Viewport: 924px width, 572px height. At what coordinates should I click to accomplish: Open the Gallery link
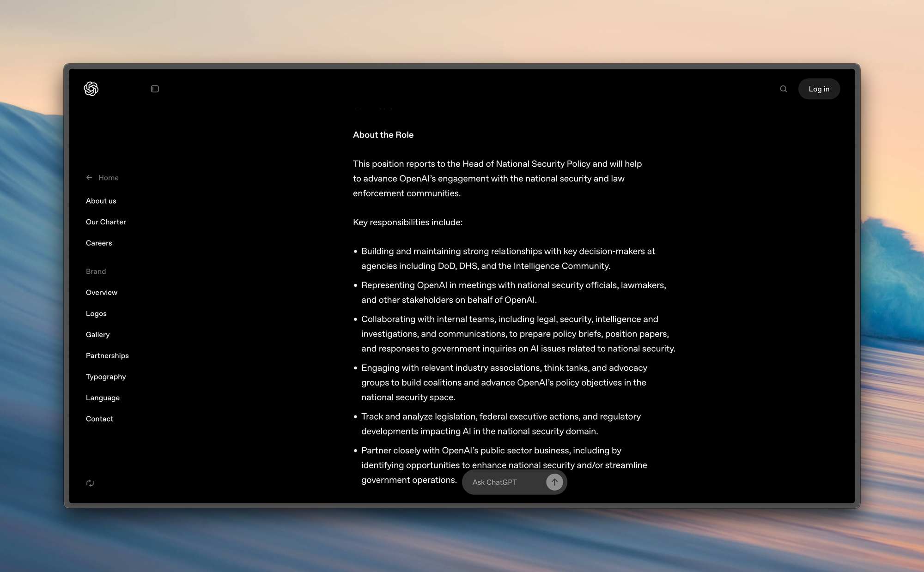click(x=97, y=335)
